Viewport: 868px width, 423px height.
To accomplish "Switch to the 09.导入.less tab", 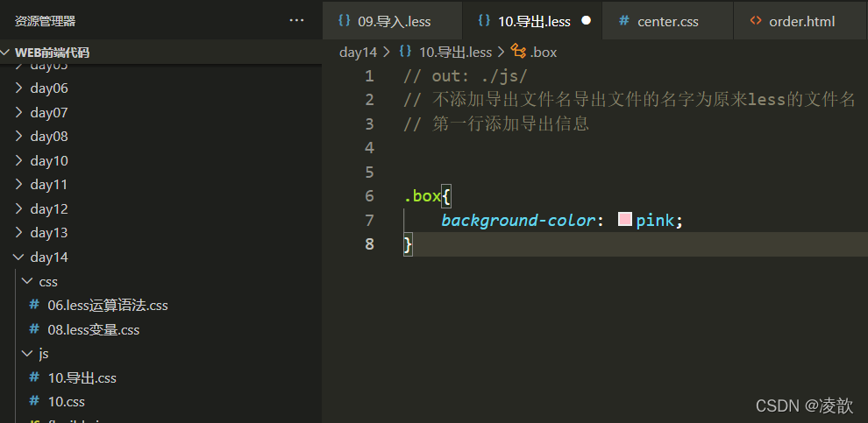I will (392, 20).
